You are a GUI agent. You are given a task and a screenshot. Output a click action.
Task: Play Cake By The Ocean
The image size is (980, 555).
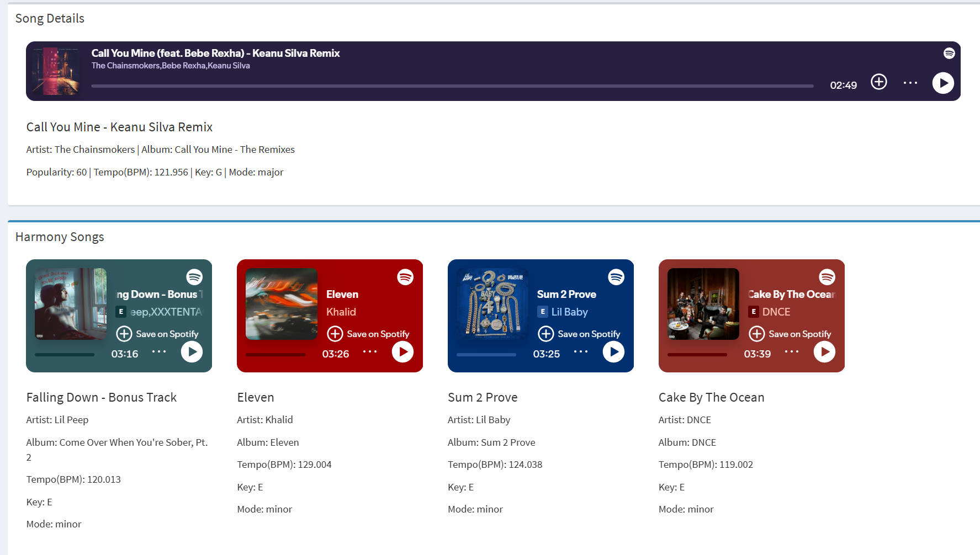tap(824, 352)
